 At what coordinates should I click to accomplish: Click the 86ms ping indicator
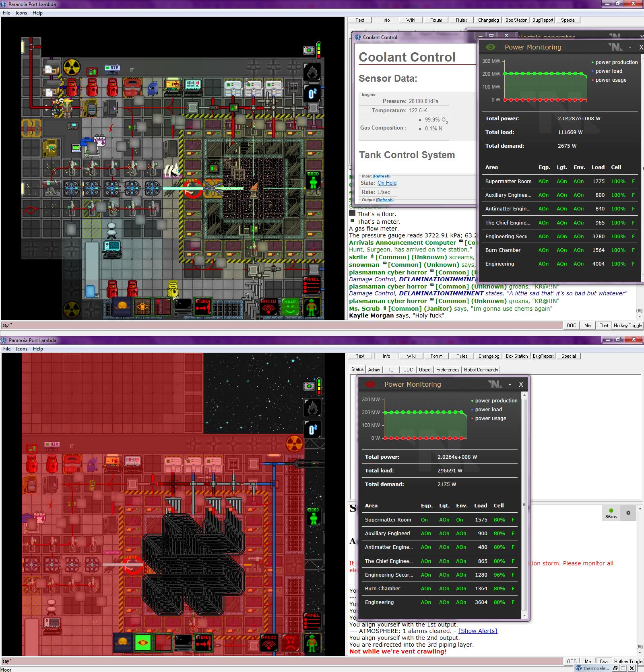tap(611, 513)
